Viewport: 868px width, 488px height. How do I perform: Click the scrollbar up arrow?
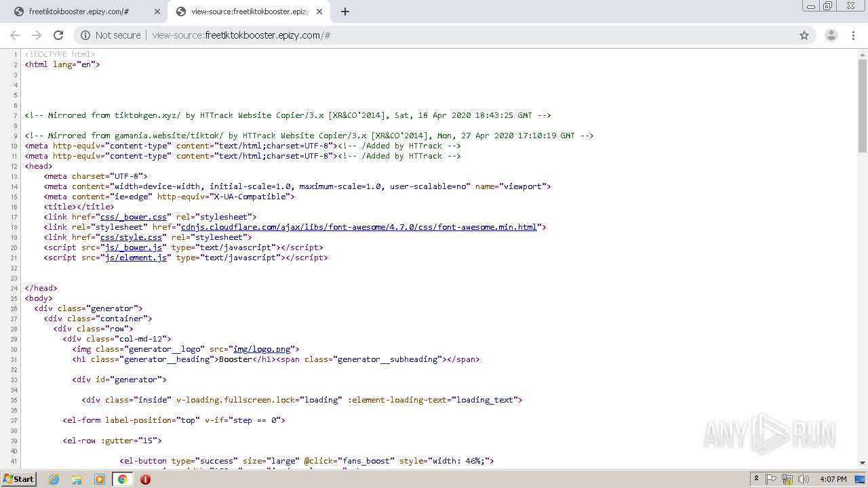tap(863, 54)
